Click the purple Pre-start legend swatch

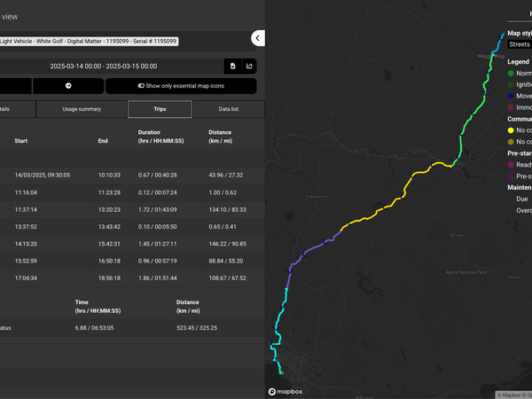[x=511, y=176]
